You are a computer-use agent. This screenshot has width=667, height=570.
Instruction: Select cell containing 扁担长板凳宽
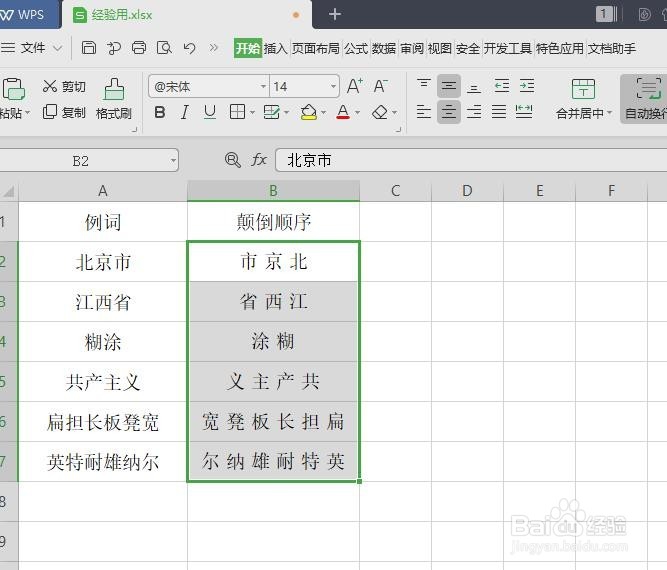click(103, 422)
